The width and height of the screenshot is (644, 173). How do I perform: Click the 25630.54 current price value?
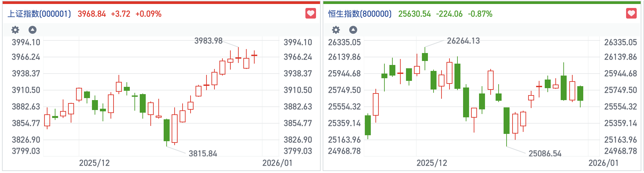pos(414,14)
